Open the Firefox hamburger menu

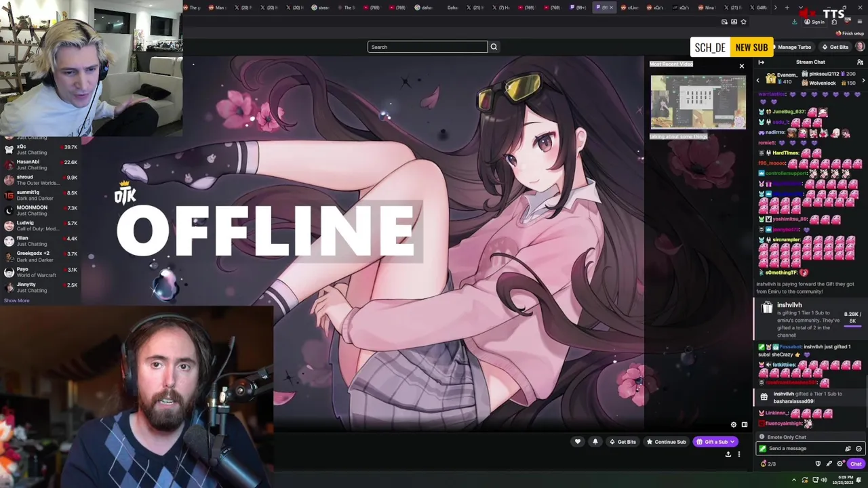click(x=860, y=22)
